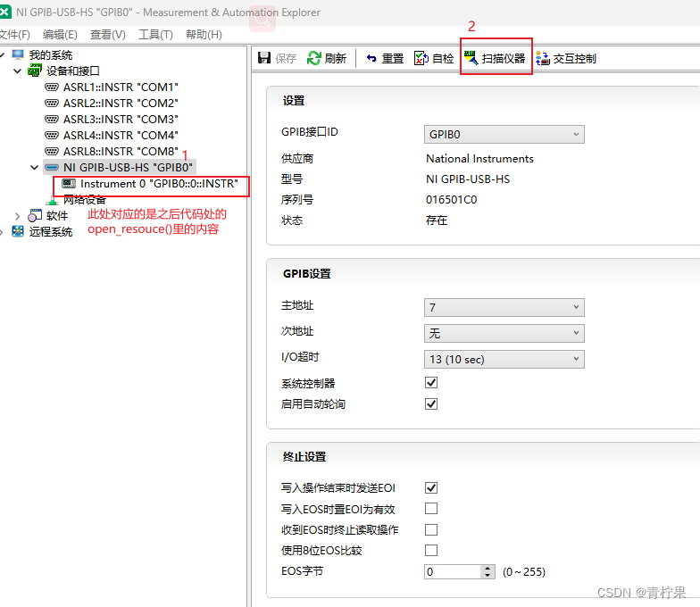
Task: Click the MAX application title icon
Action: tap(5, 12)
